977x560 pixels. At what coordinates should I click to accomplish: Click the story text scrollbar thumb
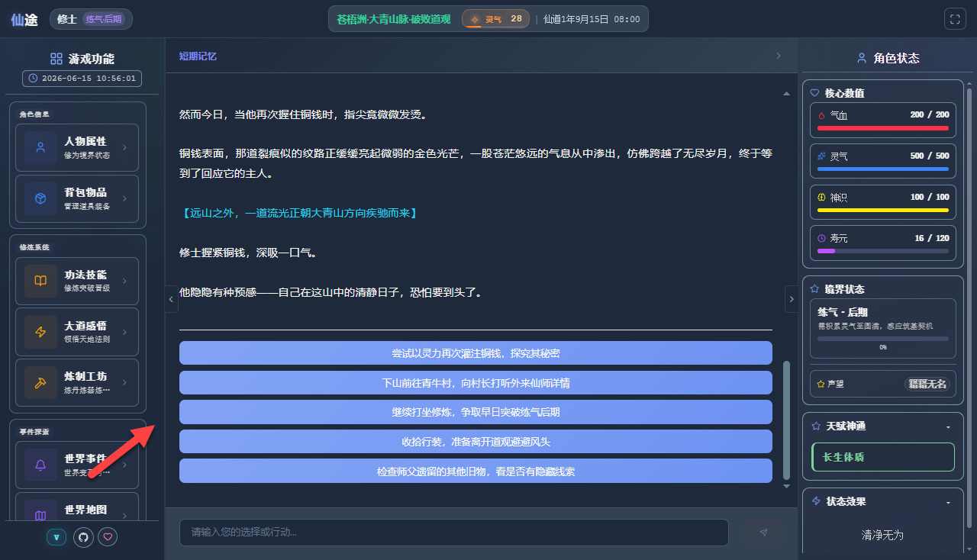tap(786, 420)
